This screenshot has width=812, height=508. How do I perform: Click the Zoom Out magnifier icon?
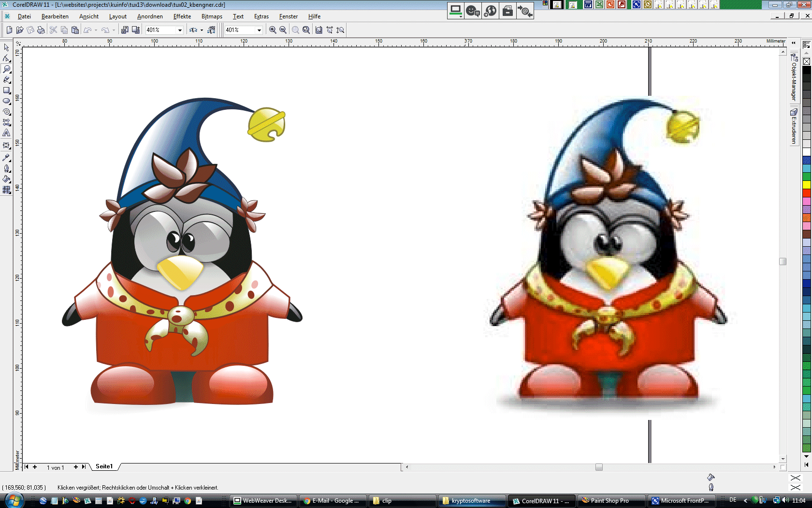(283, 30)
